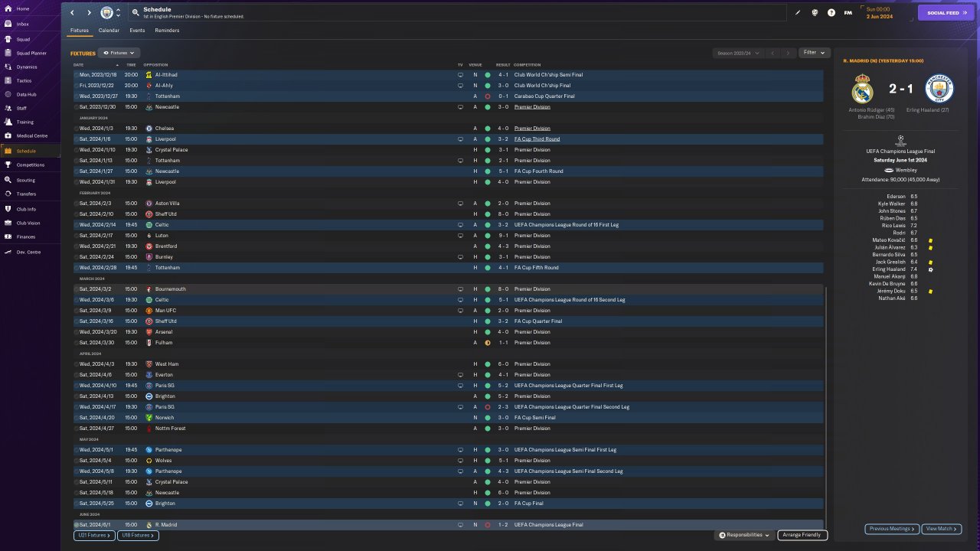
Task: Open the Finances icon
Action: click(8, 236)
